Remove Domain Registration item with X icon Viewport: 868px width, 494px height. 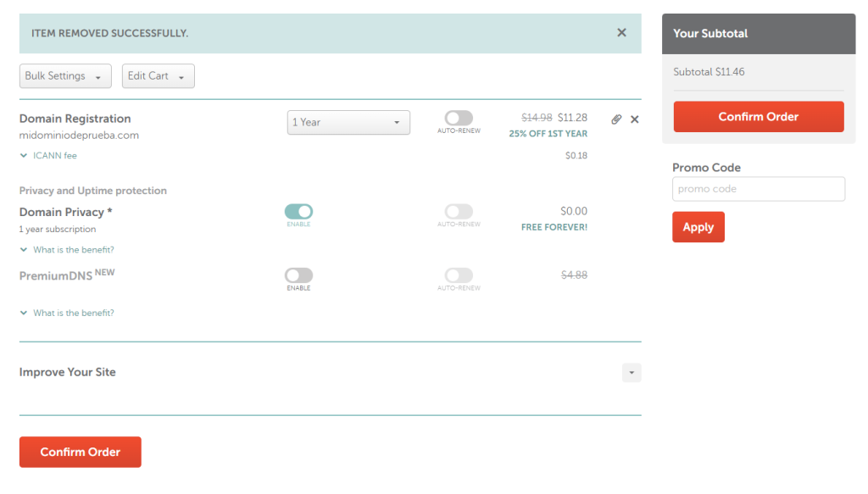click(635, 119)
